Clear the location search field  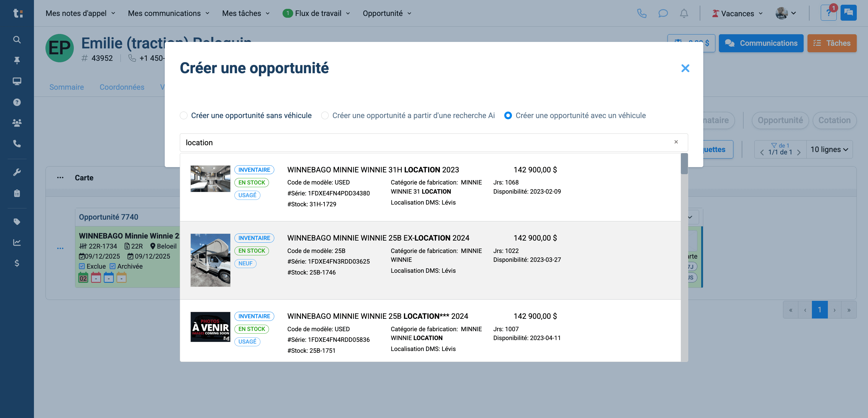(676, 142)
